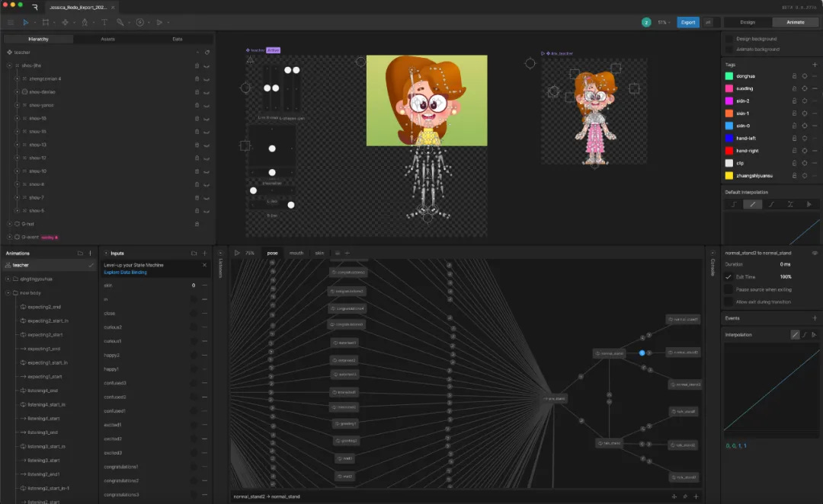Collapse the new body folder
This screenshot has height=504, width=823.
pyautogui.click(x=8, y=292)
